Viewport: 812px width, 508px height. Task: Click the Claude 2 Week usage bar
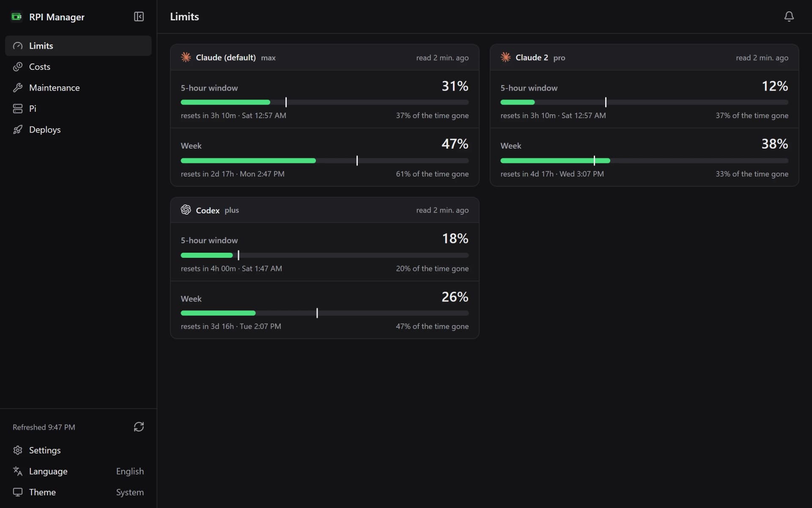(644, 160)
